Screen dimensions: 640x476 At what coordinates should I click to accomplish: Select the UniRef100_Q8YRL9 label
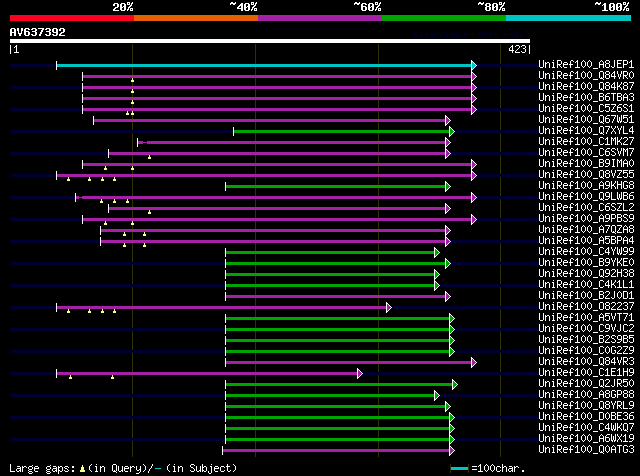pyautogui.click(x=586, y=406)
